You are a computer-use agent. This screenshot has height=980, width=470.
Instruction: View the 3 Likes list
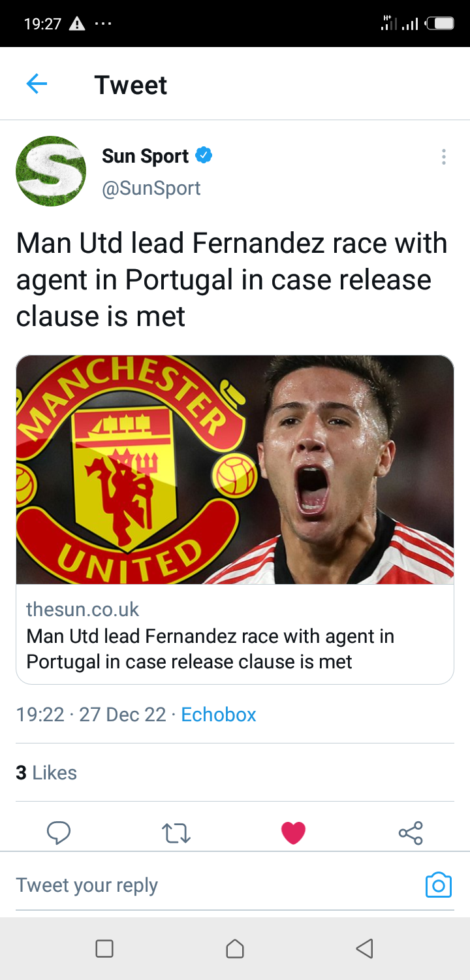tap(46, 773)
